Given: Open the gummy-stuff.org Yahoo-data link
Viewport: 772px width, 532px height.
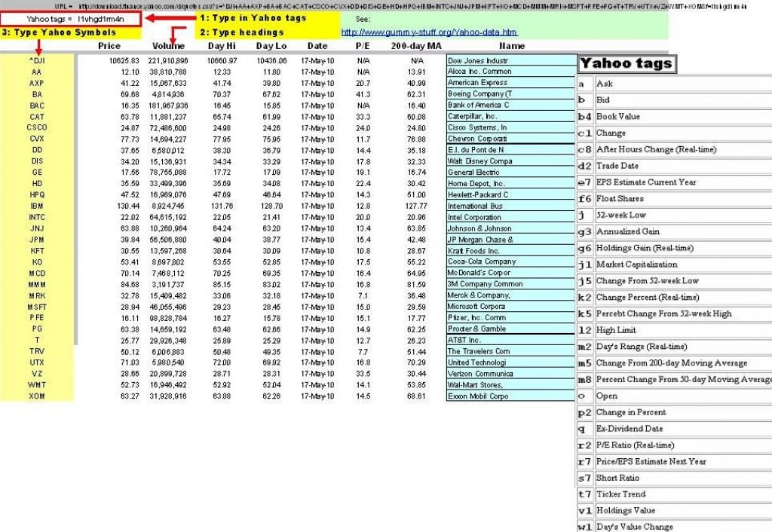Looking at the screenshot, I should point(429,32).
